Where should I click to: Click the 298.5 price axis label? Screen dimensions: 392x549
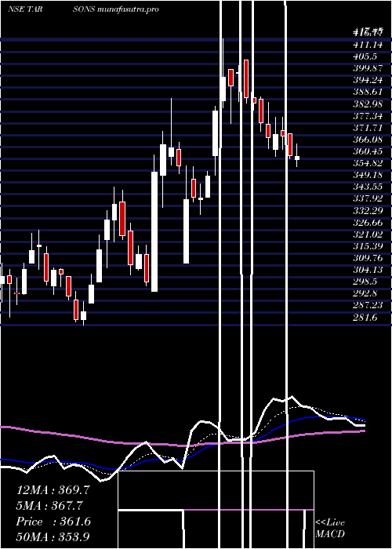[x=366, y=282]
